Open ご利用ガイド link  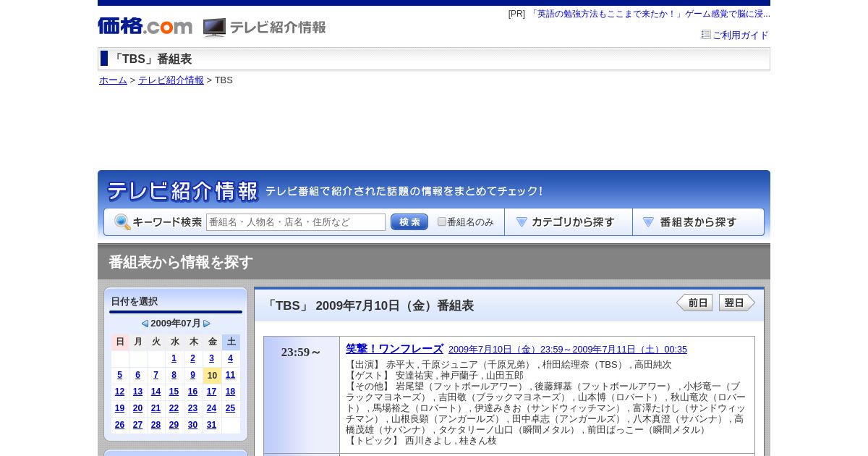(x=741, y=35)
